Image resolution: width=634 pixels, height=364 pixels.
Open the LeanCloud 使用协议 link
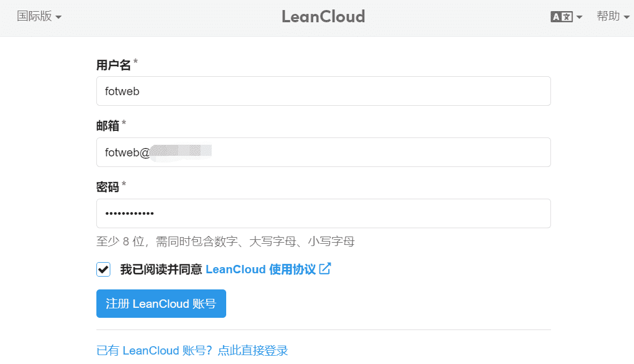[261, 269]
